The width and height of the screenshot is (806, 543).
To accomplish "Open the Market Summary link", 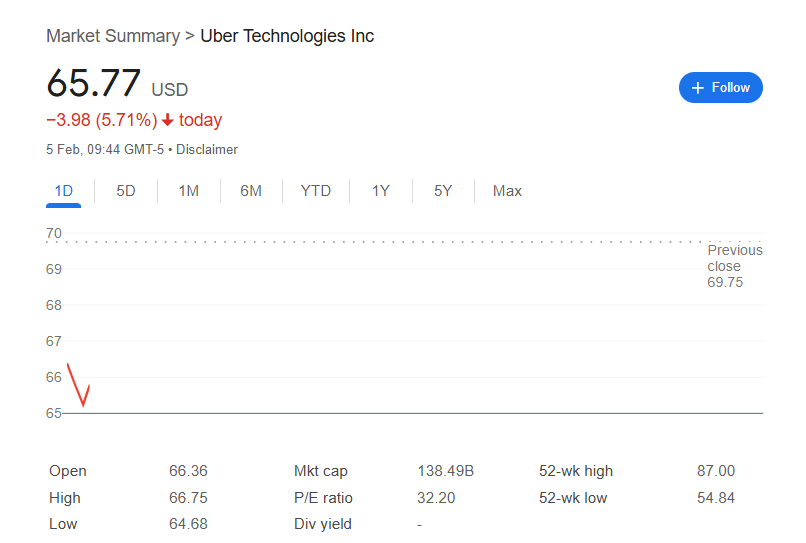I will (x=112, y=36).
